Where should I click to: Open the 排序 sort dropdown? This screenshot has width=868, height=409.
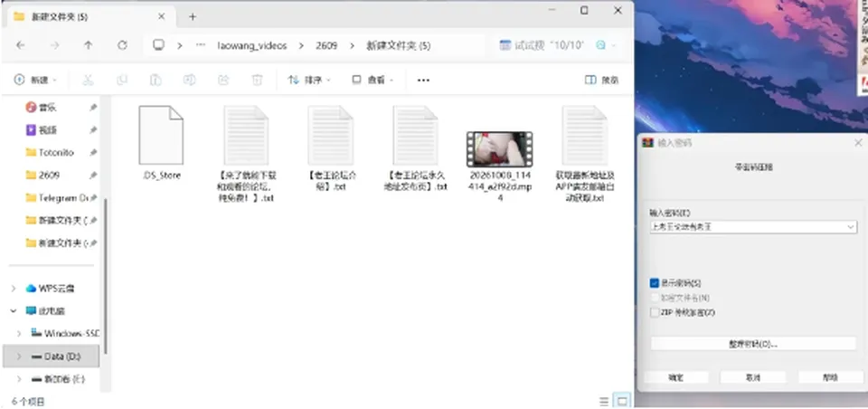[x=309, y=80]
